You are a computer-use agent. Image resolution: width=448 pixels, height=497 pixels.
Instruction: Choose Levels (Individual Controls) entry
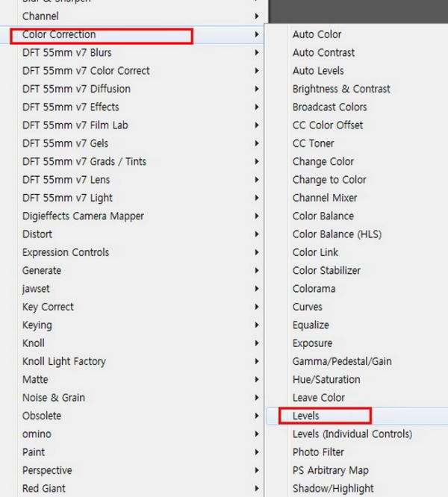(x=352, y=434)
